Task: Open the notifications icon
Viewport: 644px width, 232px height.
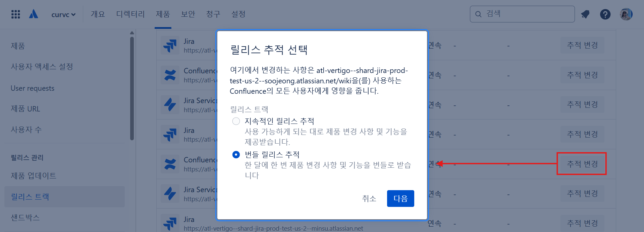Action: pos(585,14)
